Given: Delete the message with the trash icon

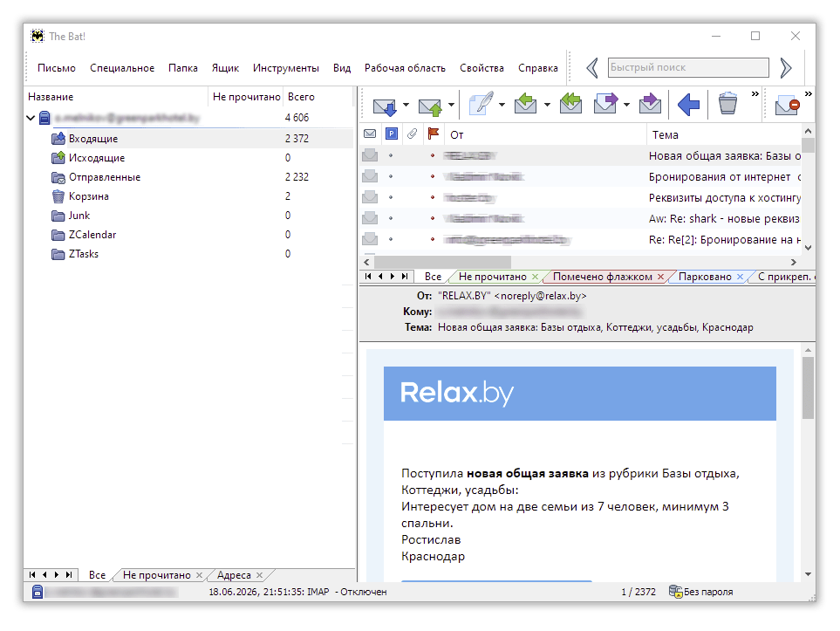Looking at the screenshot, I should point(727,104).
